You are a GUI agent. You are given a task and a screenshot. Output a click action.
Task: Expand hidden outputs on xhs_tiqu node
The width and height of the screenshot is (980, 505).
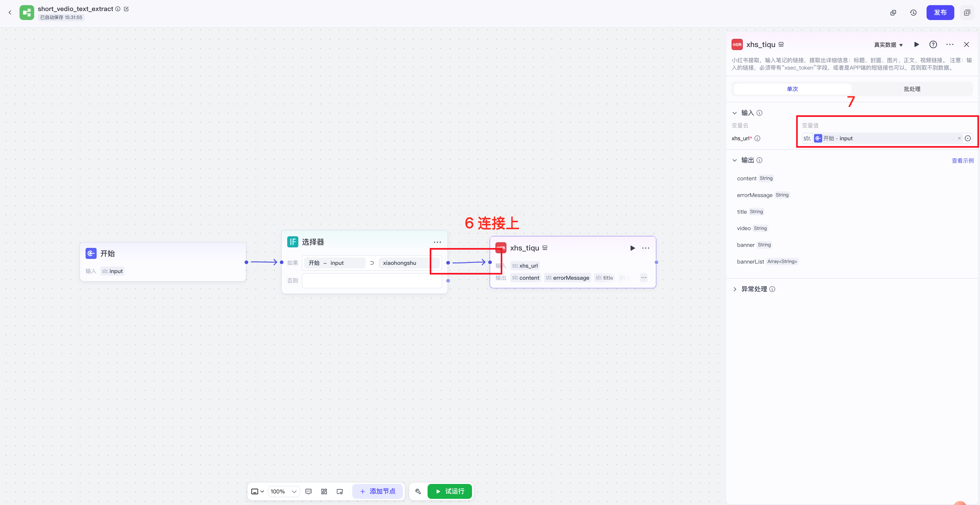coord(644,278)
